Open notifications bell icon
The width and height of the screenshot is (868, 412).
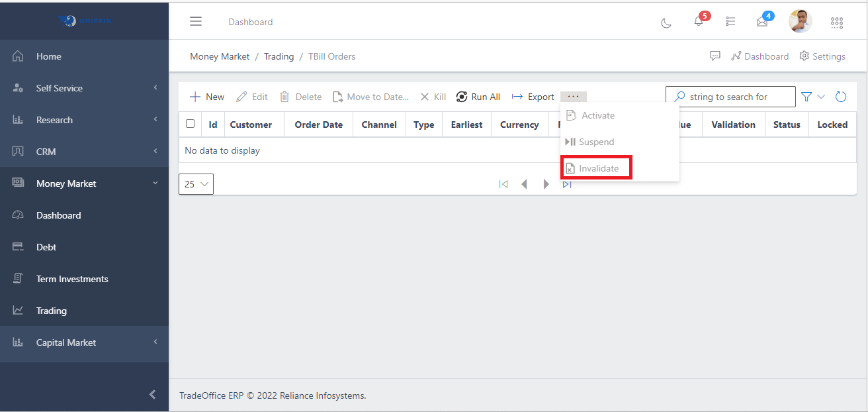(x=699, y=22)
